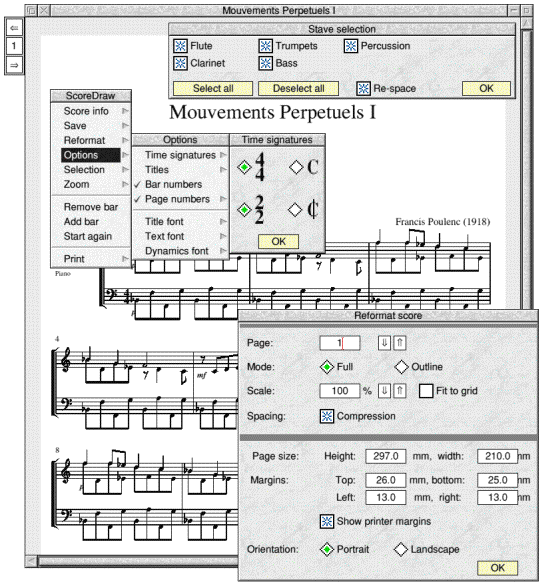543x586 pixels.
Task: Click the page number 1 box
Action: 14,46
